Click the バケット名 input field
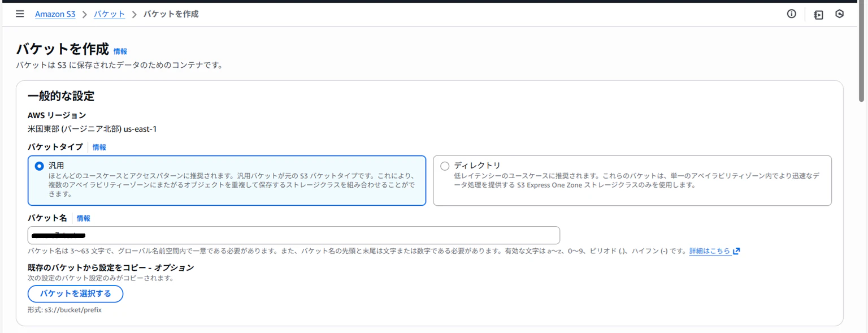 294,235
